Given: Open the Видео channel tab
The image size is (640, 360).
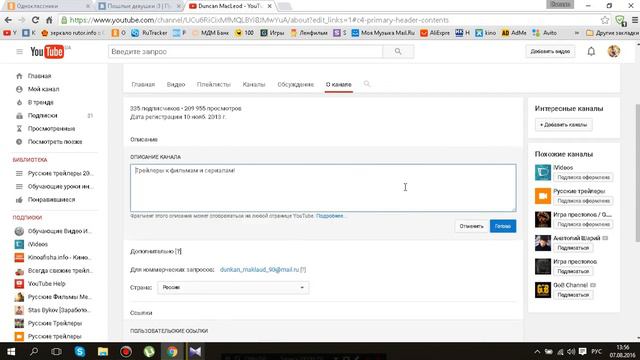Looking at the screenshot, I should [176, 84].
